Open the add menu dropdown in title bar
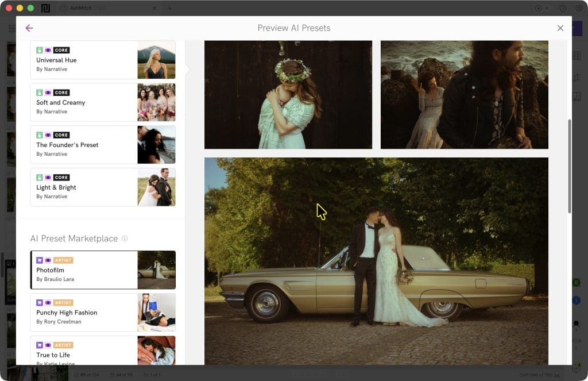 [541, 8]
